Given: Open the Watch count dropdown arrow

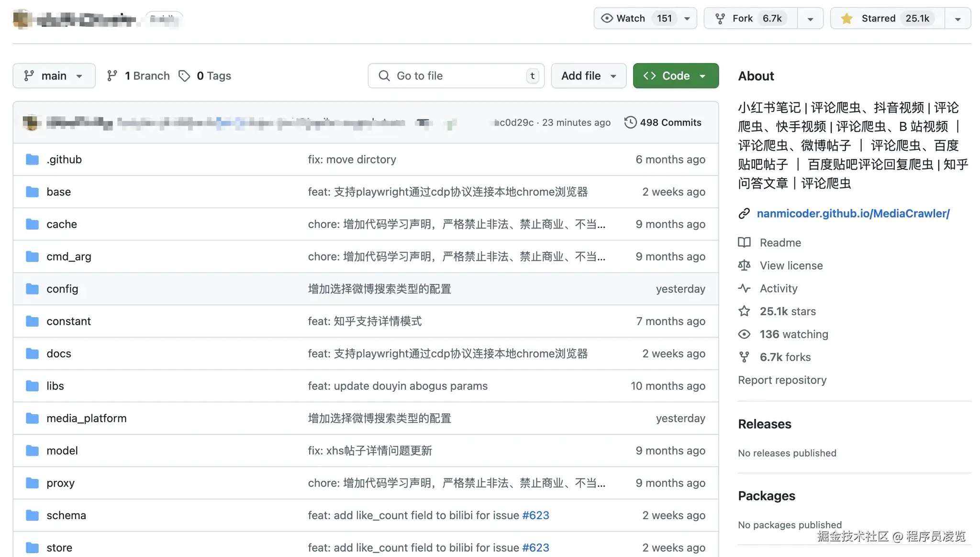Looking at the screenshot, I should click(687, 19).
